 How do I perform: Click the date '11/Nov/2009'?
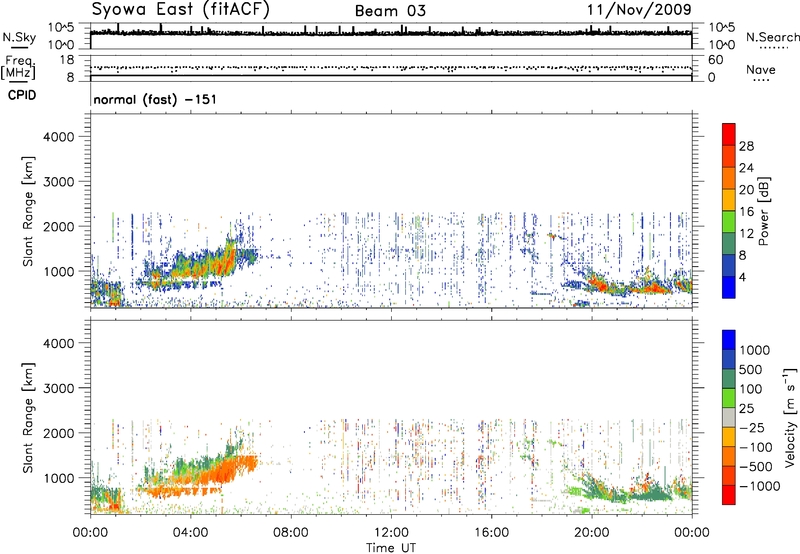tap(639, 10)
